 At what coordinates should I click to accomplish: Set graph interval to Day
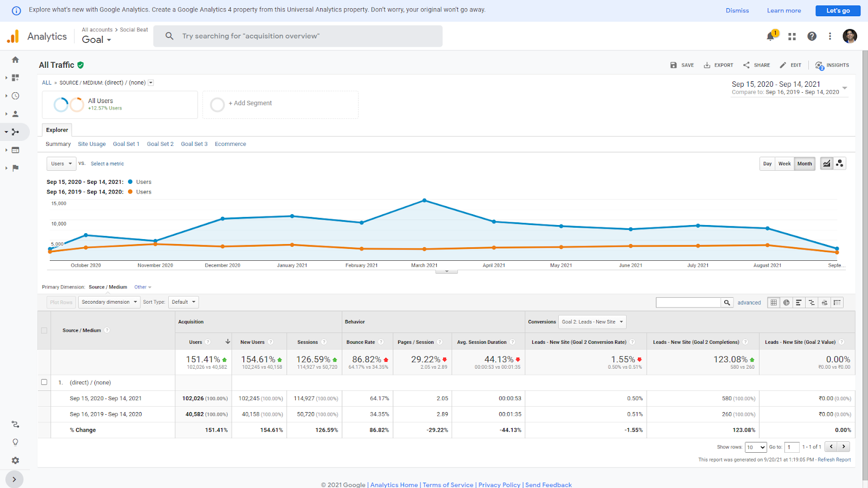767,164
